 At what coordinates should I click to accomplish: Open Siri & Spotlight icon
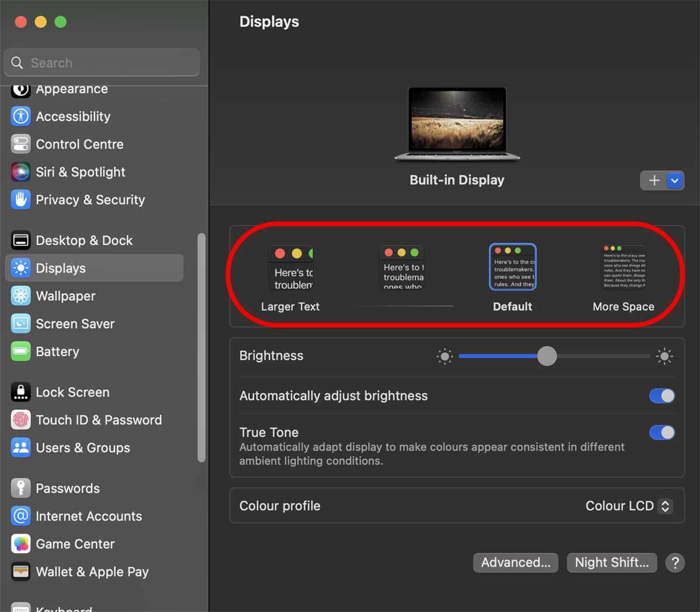pyautogui.click(x=21, y=172)
